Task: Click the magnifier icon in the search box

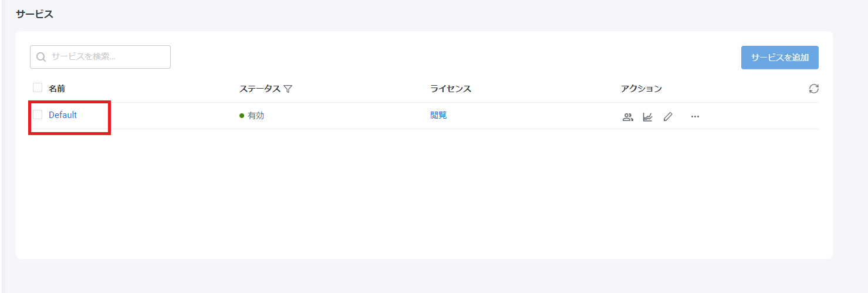Action: click(41, 57)
